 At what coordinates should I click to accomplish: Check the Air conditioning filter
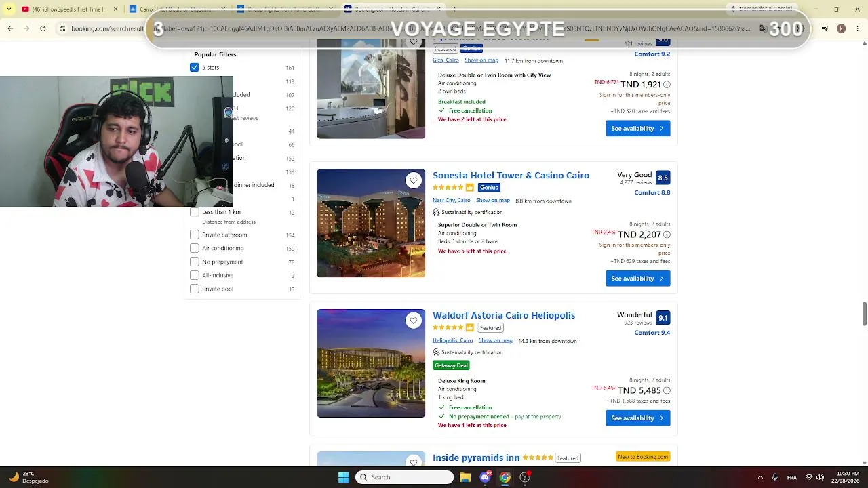tap(195, 248)
